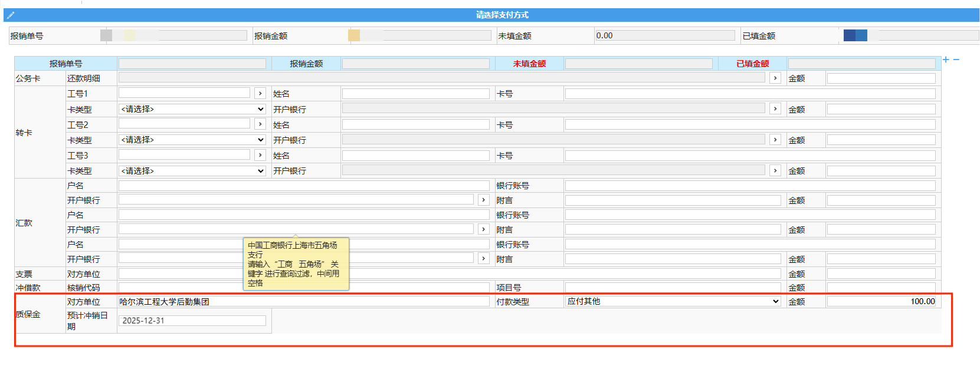
Task: Open the bank lookup arrow in first 汇款 开户银行 row
Action: [484, 200]
